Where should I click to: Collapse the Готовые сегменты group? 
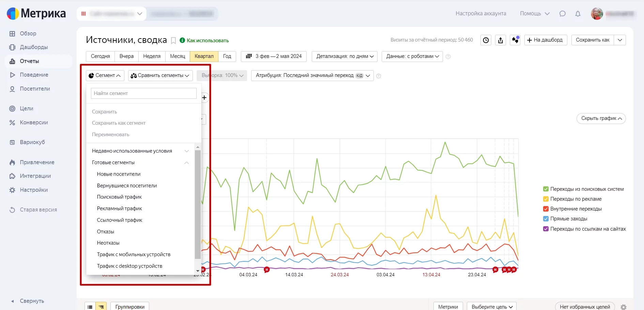[x=140, y=162]
